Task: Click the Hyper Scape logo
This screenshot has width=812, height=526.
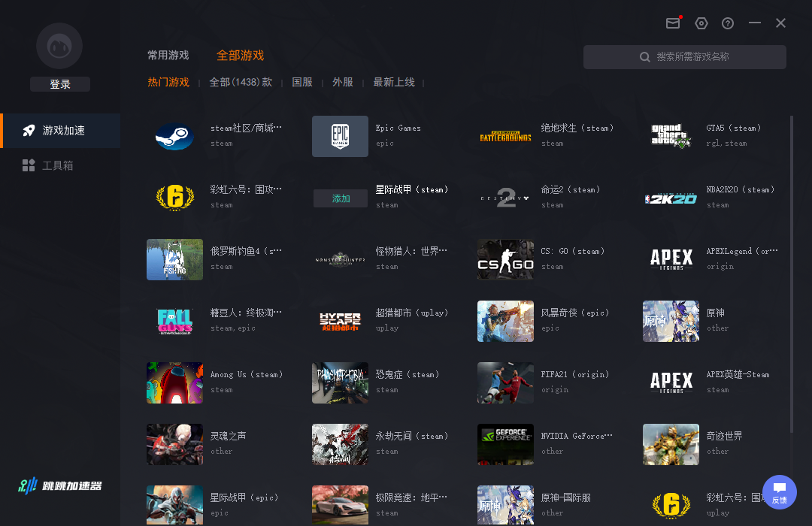Action: click(x=341, y=322)
